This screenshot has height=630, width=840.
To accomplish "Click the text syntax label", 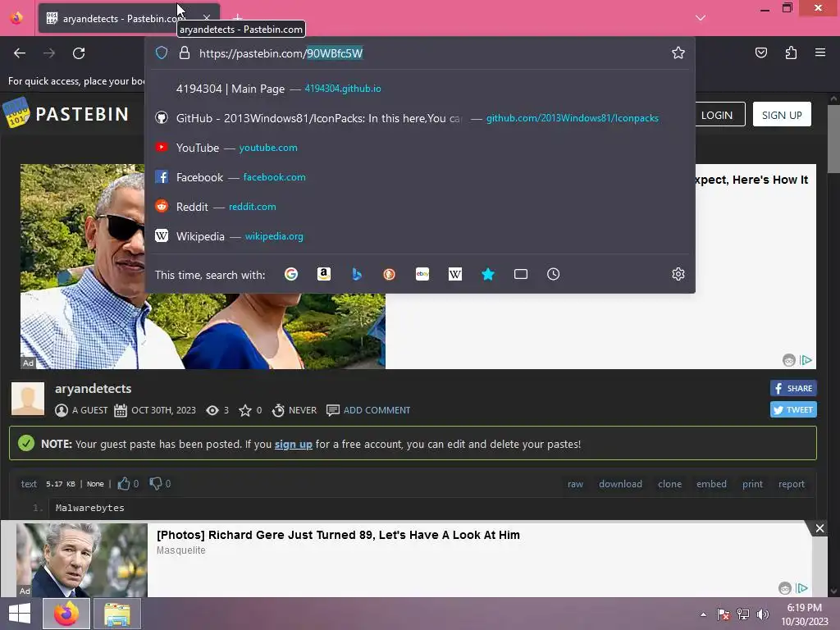I will tap(29, 484).
